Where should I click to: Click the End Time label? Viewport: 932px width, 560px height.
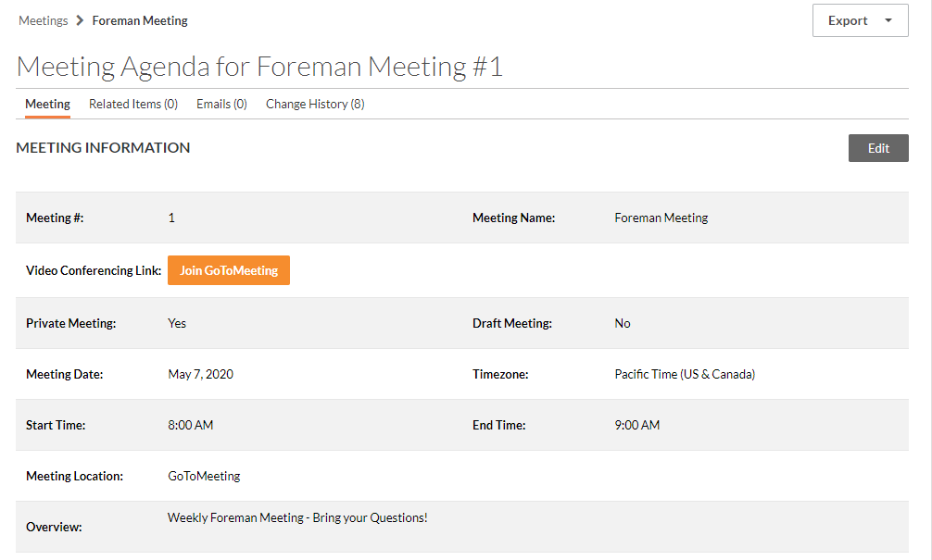pyautogui.click(x=499, y=425)
